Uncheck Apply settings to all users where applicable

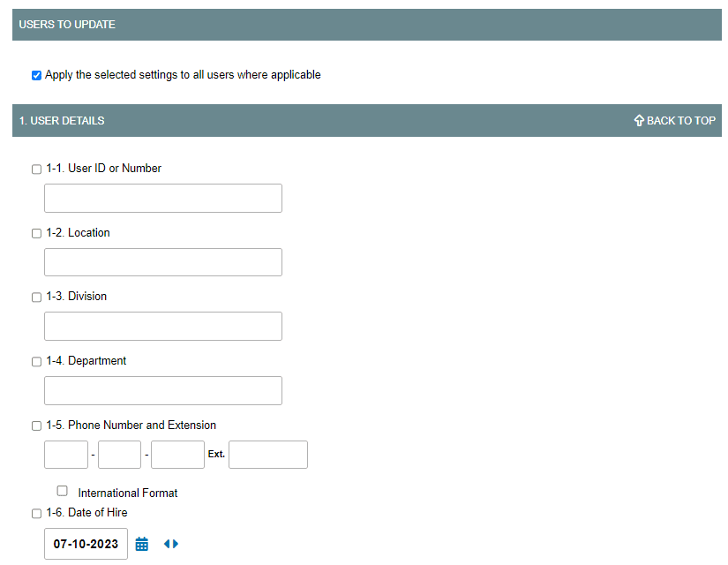point(36,75)
